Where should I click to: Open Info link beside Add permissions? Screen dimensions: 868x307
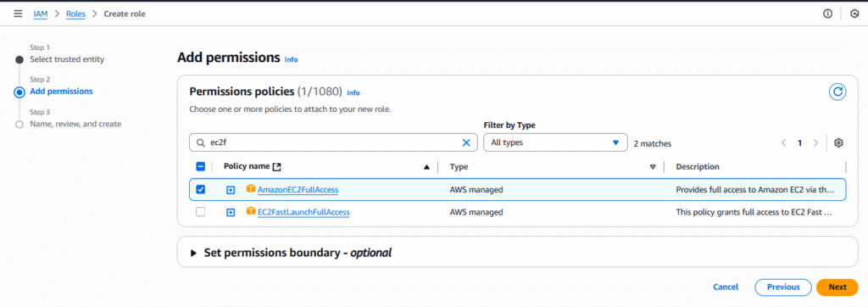click(x=292, y=59)
